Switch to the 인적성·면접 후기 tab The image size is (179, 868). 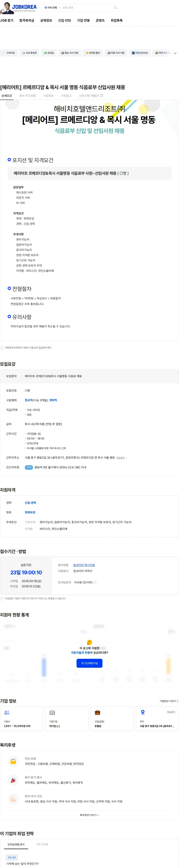tap(16, 845)
